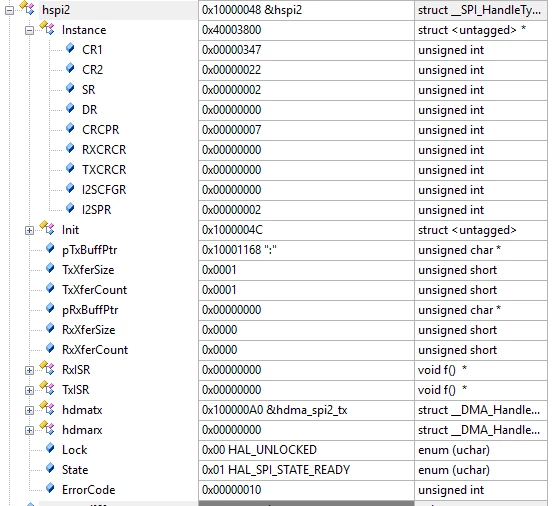Click the hspi2 struct icon
The image size is (554, 506).
tap(27, 8)
